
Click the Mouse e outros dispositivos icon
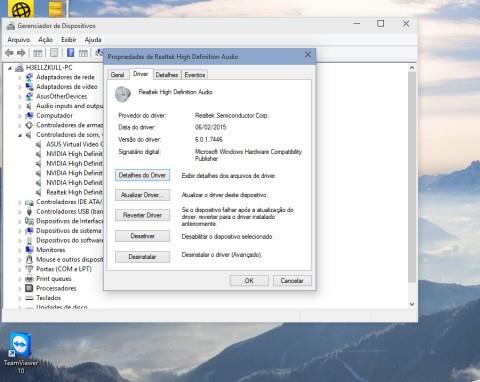(29, 259)
